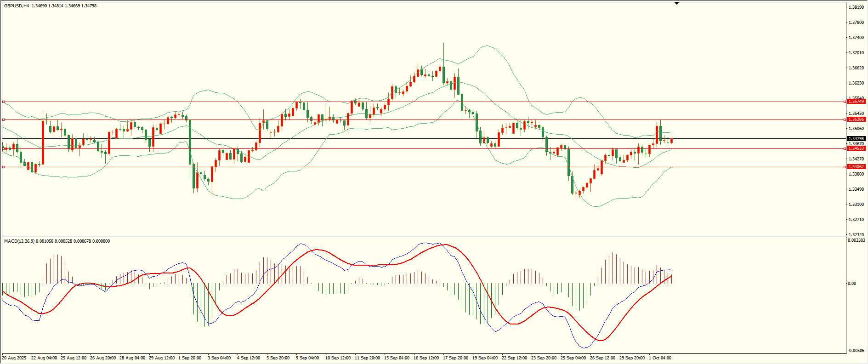The width and height of the screenshot is (868, 364).
Task: Click the black 1.34798 current price label
Action: coord(856,138)
